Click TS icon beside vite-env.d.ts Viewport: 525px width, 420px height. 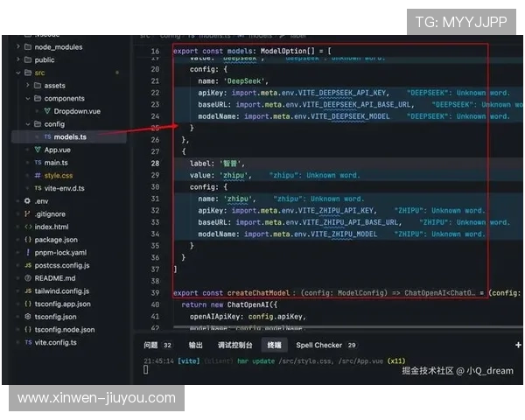coord(38,188)
